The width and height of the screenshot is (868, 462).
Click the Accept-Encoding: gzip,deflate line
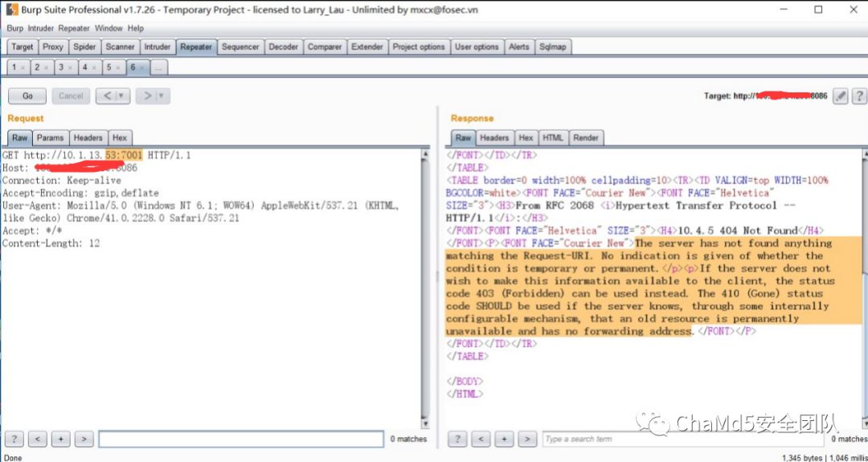80,193
